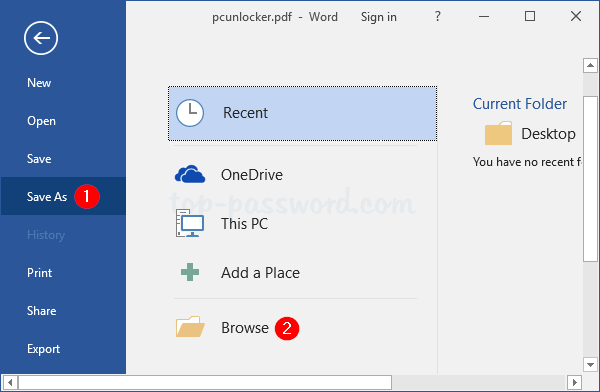The width and height of the screenshot is (600, 392).
Task: Click the back arrow circle icon
Action: pos(41,38)
